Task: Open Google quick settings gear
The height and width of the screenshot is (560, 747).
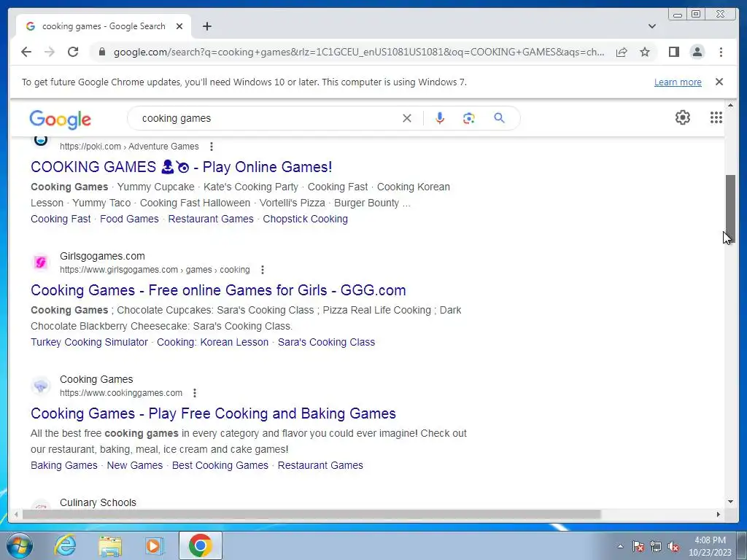Action: (683, 117)
